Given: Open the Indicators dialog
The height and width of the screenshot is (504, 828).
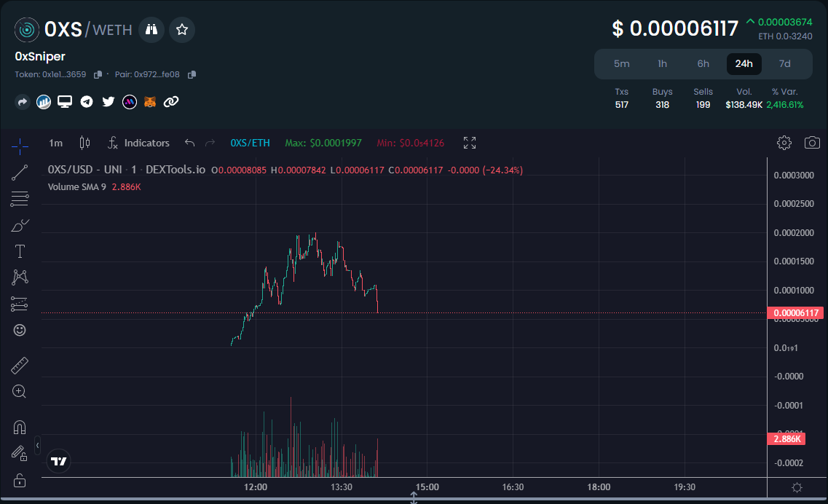Looking at the screenshot, I should [x=138, y=143].
